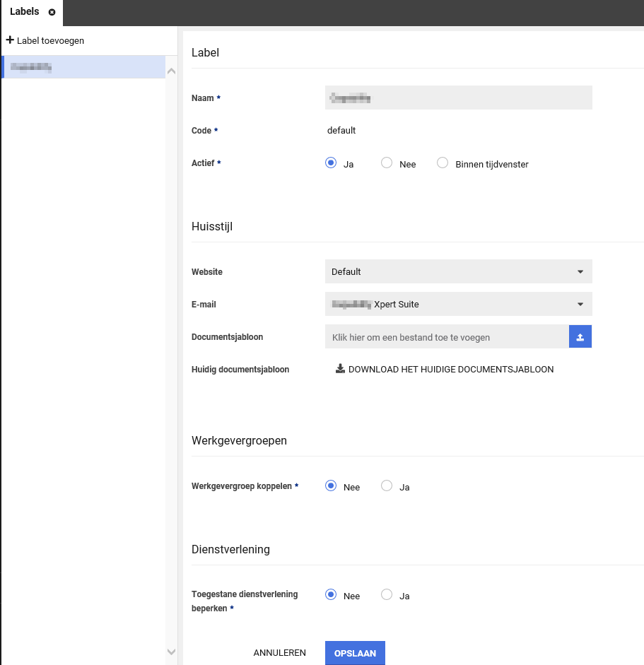
Task: Select Nee for Toegestane dienstverlening beperken
Action: [x=330, y=595]
